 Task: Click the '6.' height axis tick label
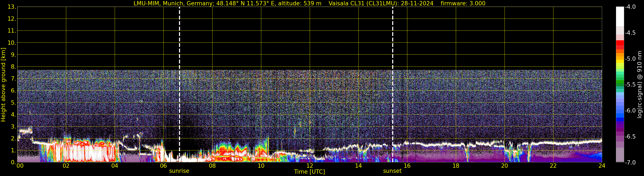click(13, 91)
